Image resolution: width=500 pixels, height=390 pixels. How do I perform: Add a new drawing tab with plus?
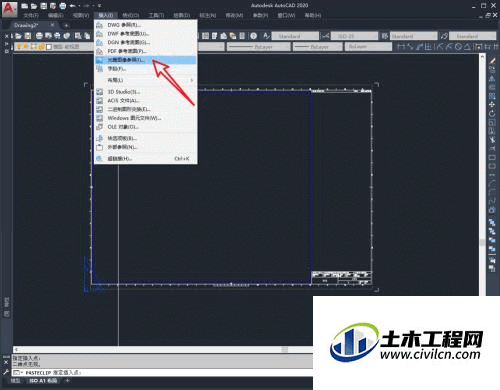point(66,25)
